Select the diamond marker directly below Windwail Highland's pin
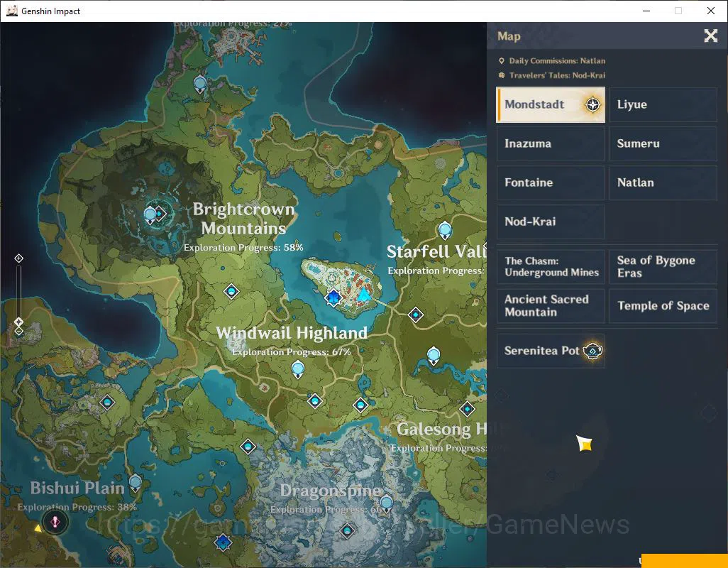 click(x=315, y=400)
